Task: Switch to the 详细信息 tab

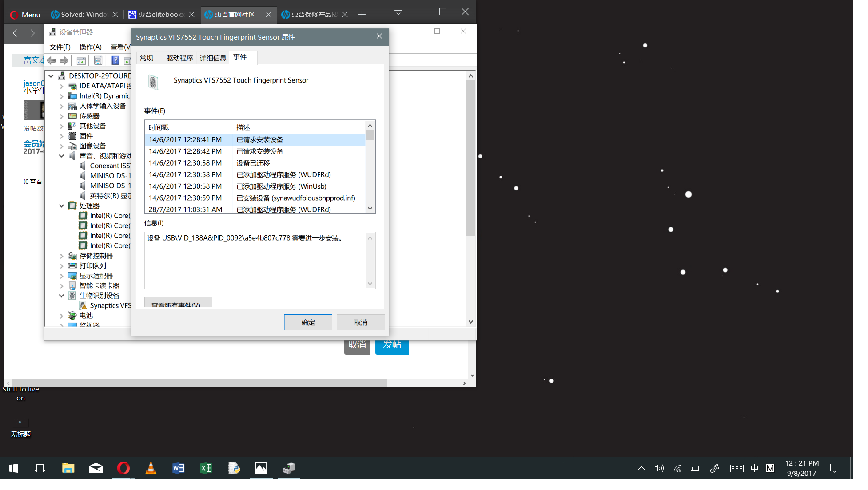Action: (x=213, y=58)
